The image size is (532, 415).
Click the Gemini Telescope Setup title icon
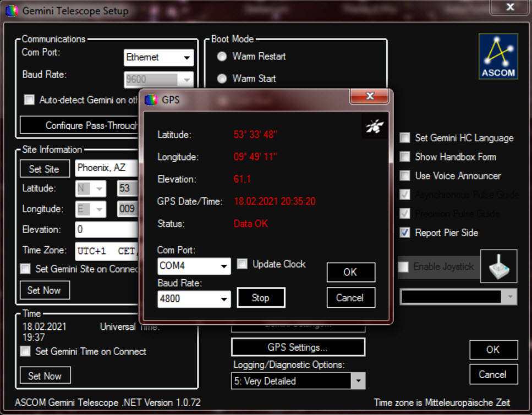click(x=12, y=11)
